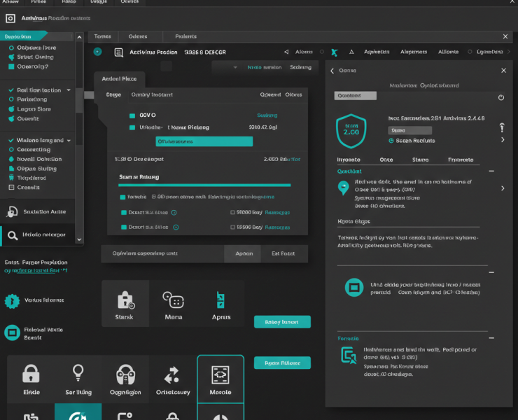Click the teal circular screen icon in right panel
The image size is (518, 420).
tap(354, 287)
